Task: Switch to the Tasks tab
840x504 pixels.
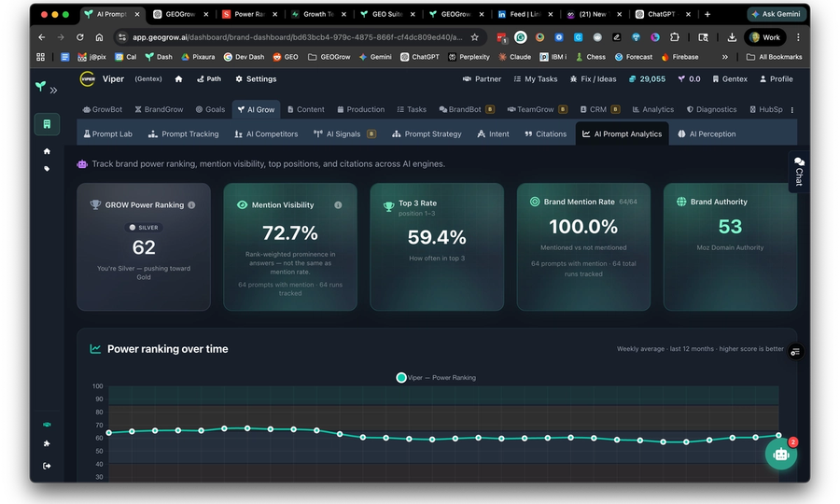Action: [412, 109]
